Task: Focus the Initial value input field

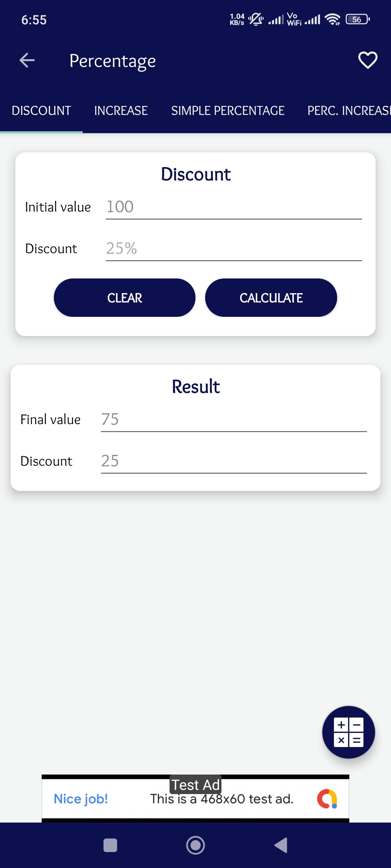Action: tap(233, 207)
